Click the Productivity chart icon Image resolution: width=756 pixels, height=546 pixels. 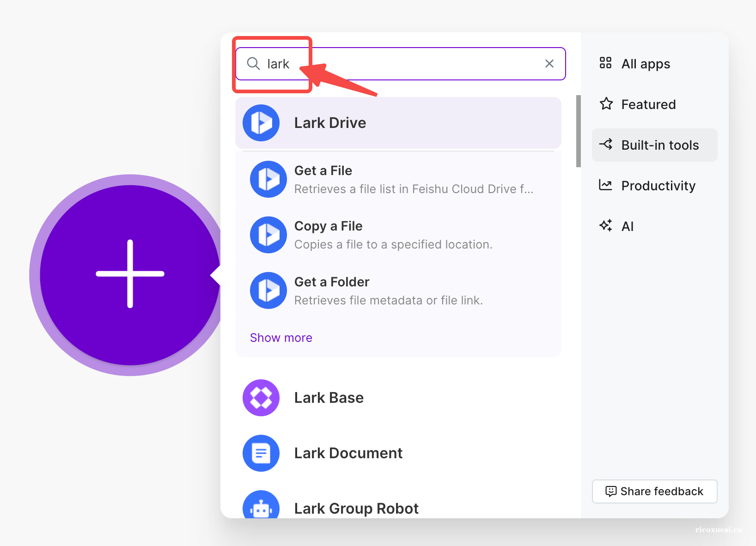605,185
